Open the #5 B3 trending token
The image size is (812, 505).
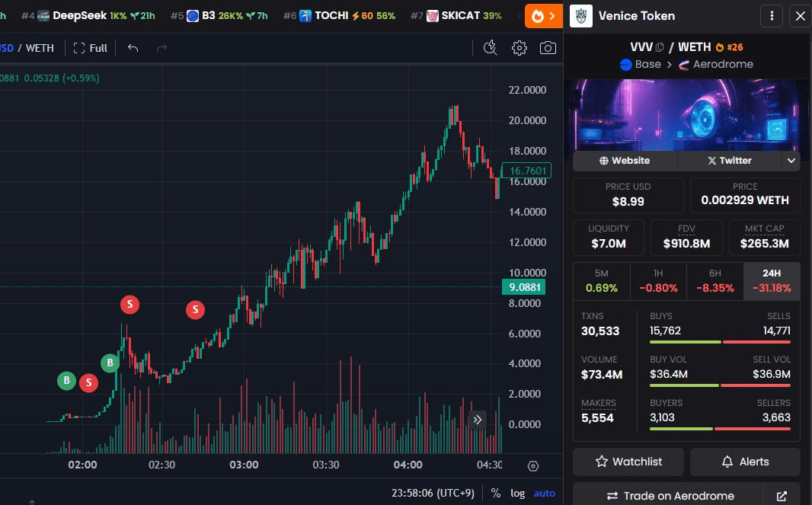(x=219, y=16)
